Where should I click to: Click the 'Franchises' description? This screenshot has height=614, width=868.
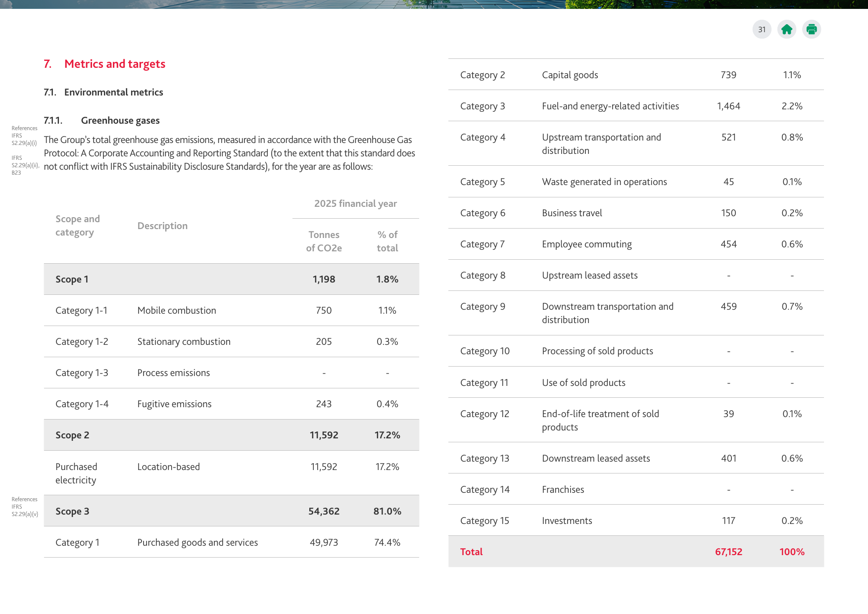(563, 489)
